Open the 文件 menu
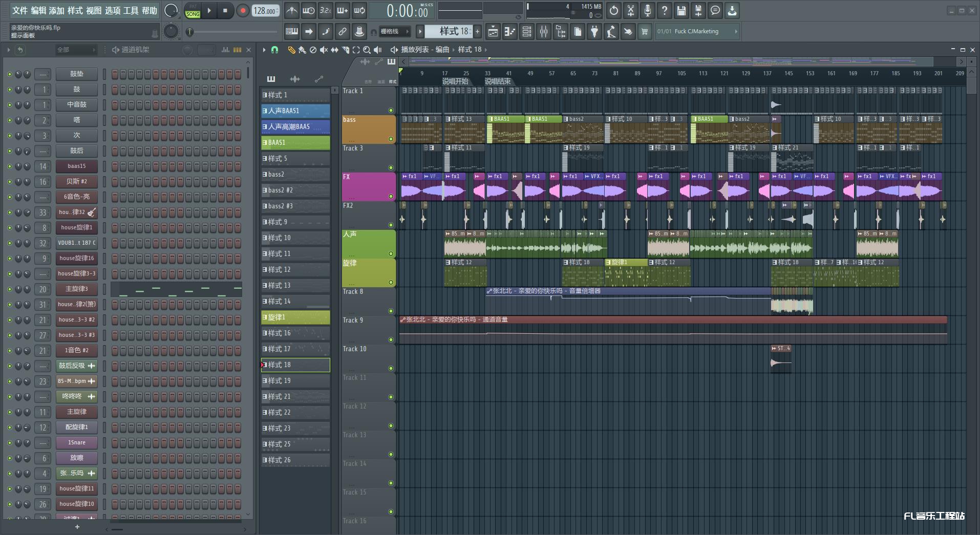 pyautogui.click(x=20, y=11)
